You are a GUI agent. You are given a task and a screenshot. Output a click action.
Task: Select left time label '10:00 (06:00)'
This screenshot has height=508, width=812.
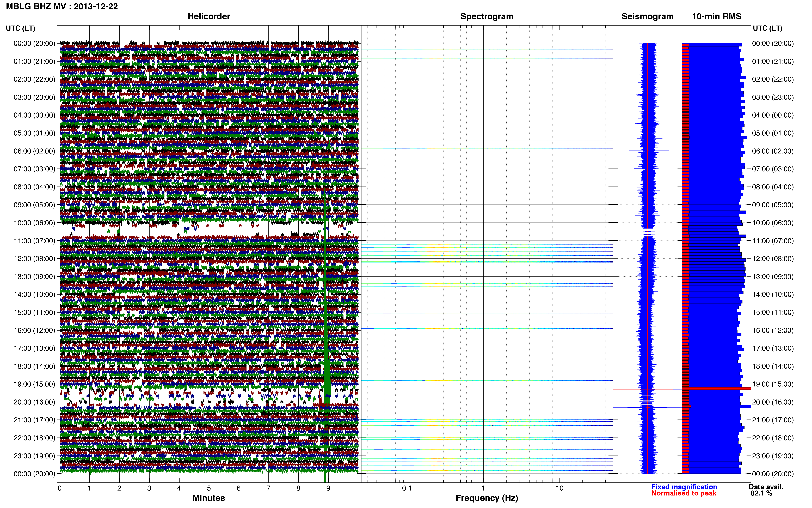(x=34, y=223)
